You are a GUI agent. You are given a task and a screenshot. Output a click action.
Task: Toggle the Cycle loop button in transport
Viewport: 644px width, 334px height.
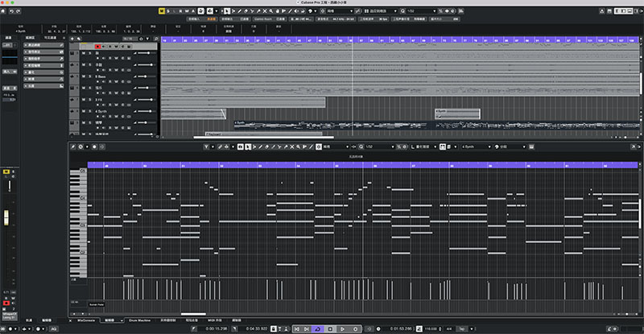click(317, 329)
